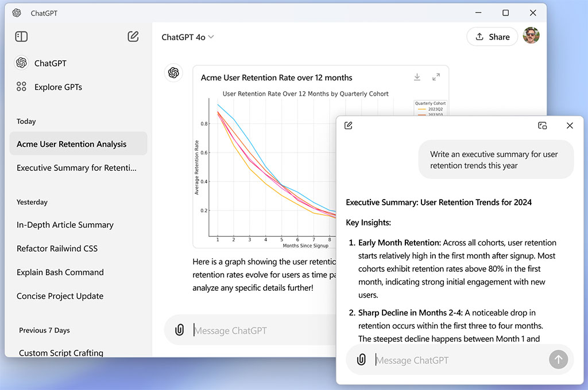
Task: Click the Share button
Action: [x=492, y=37]
